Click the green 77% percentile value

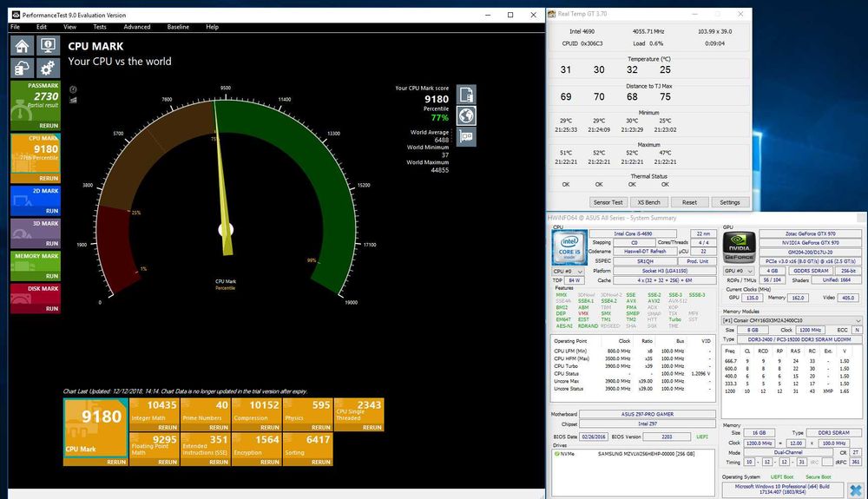[439, 118]
